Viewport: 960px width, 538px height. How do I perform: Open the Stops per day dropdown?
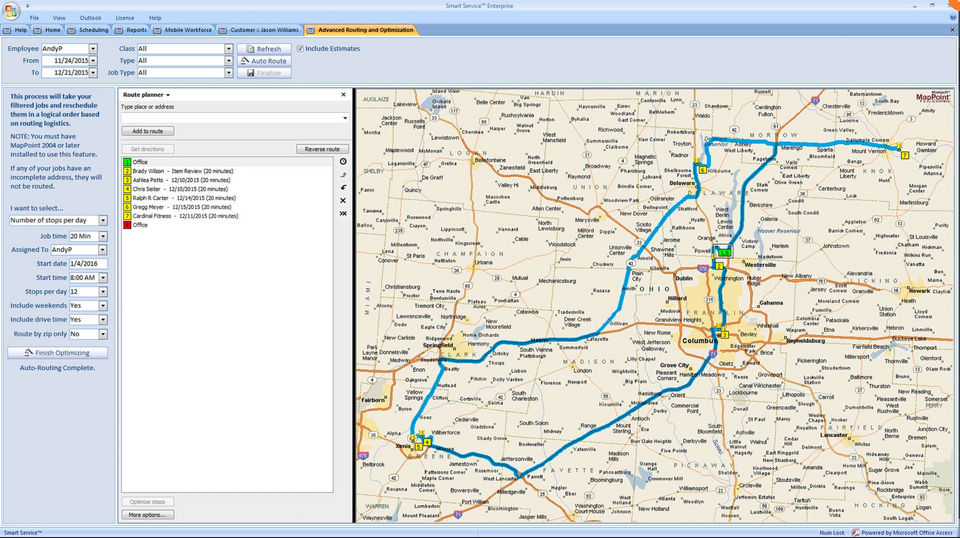pos(103,292)
